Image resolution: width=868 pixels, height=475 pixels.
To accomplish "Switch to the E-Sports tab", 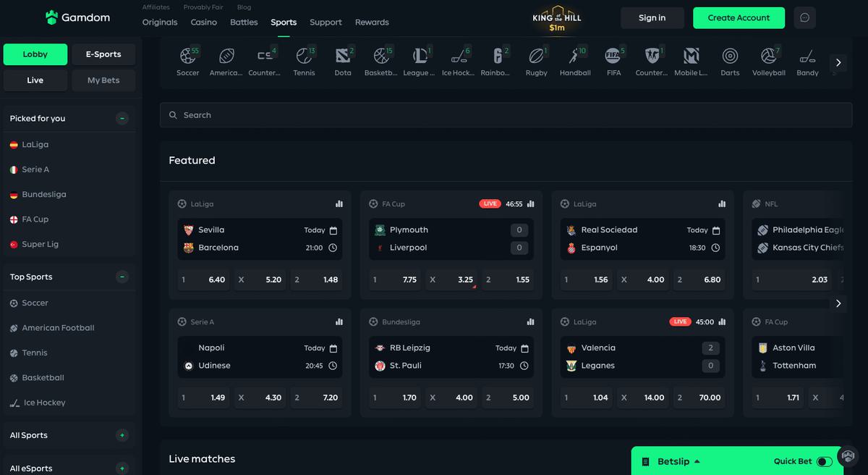I will click(x=103, y=54).
